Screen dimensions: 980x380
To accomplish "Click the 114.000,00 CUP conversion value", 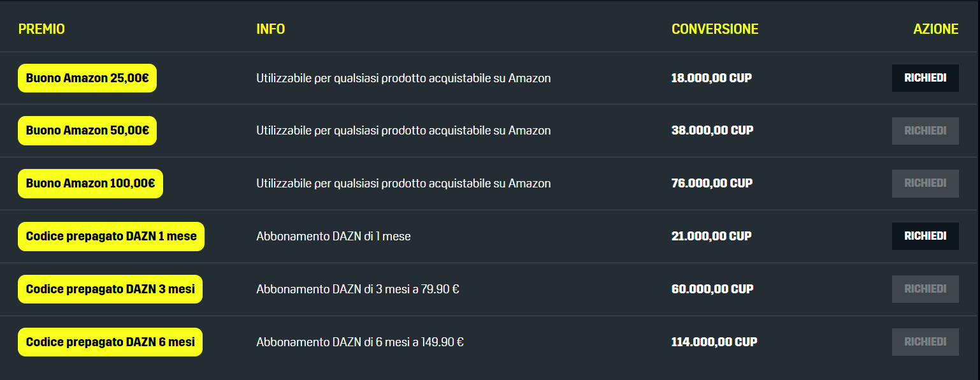I will coord(714,341).
